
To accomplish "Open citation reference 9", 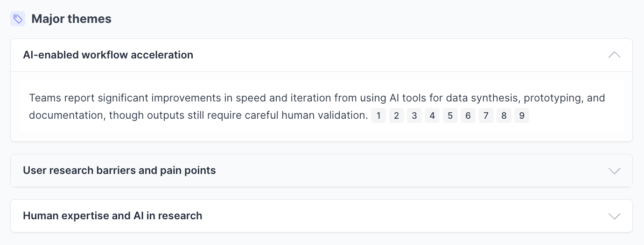I will point(521,115).
